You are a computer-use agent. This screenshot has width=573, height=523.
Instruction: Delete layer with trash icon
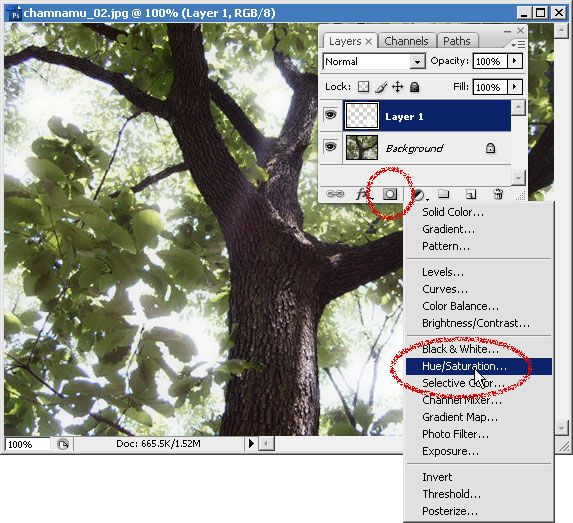coord(498,194)
